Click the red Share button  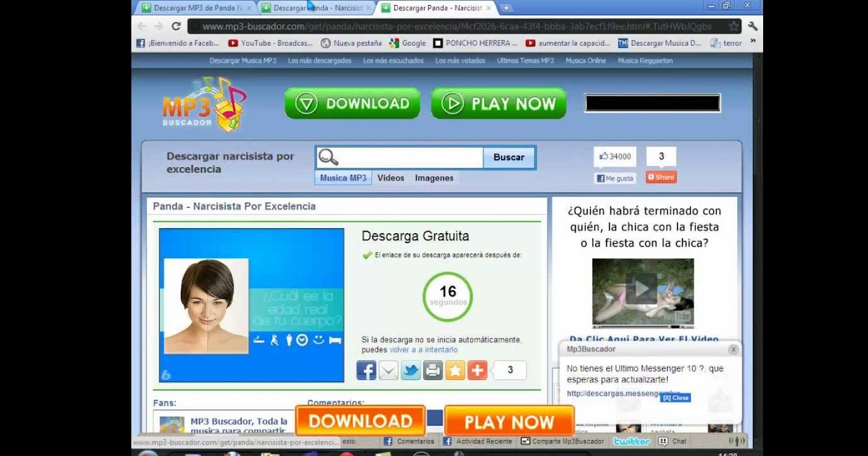pos(661,177)
